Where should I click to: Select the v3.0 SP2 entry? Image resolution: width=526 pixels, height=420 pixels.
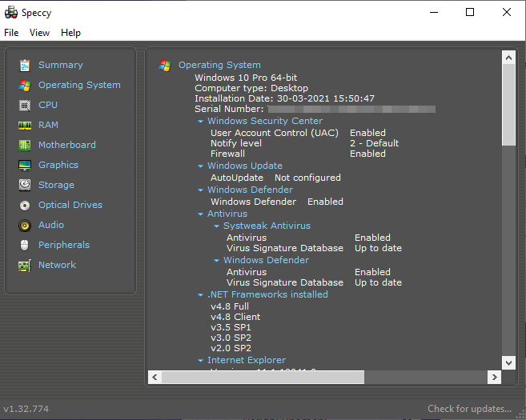click(231, 338)
